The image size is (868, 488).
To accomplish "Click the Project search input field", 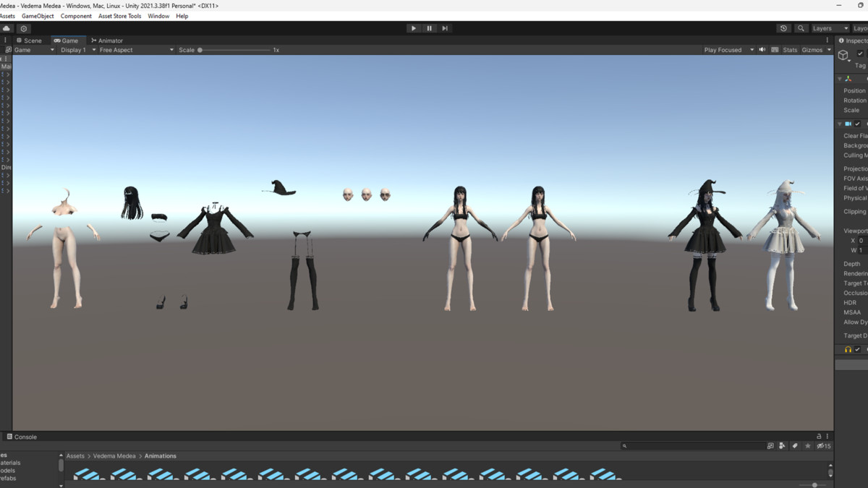I will (692, 446).
